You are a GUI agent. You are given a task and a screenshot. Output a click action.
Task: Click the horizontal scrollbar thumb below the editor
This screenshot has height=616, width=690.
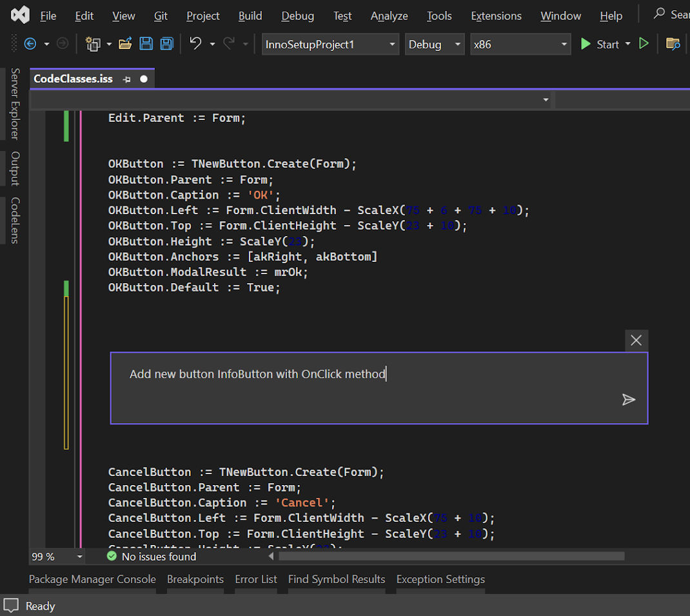(451, 556)
